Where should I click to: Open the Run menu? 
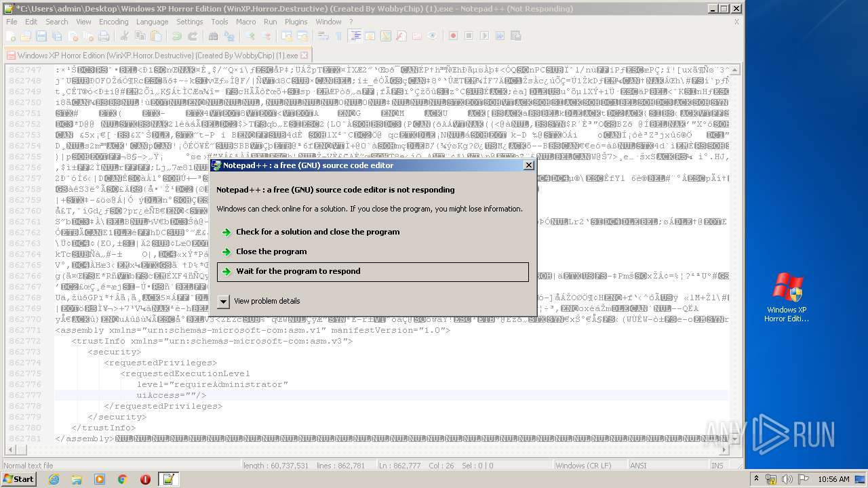(271, 22)
